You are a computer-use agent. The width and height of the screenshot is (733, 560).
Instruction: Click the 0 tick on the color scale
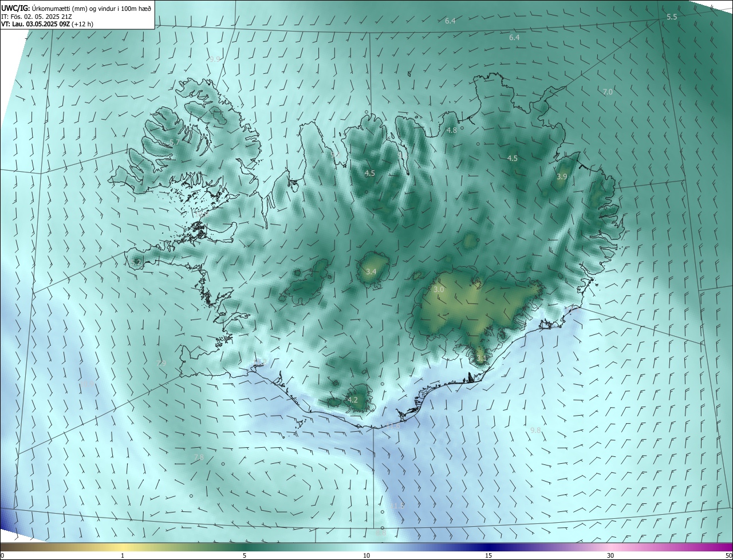coord(2,556)
